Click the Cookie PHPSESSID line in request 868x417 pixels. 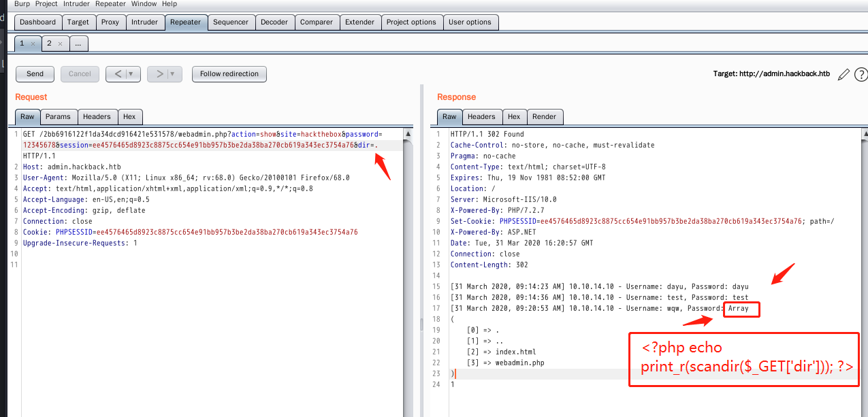[190, 232]
